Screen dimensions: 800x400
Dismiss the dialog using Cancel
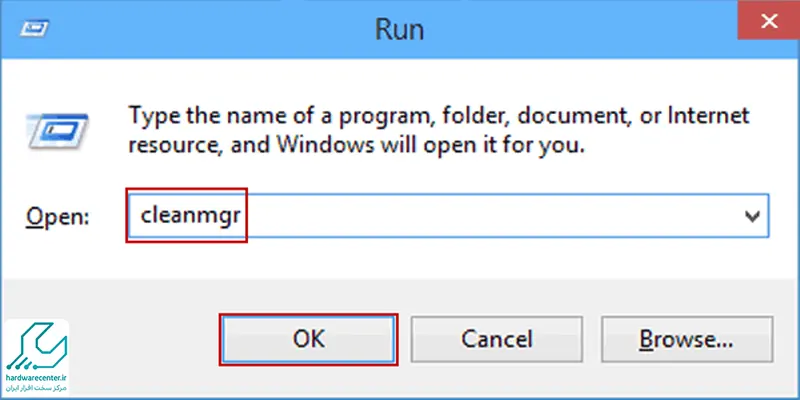(496, 339)
